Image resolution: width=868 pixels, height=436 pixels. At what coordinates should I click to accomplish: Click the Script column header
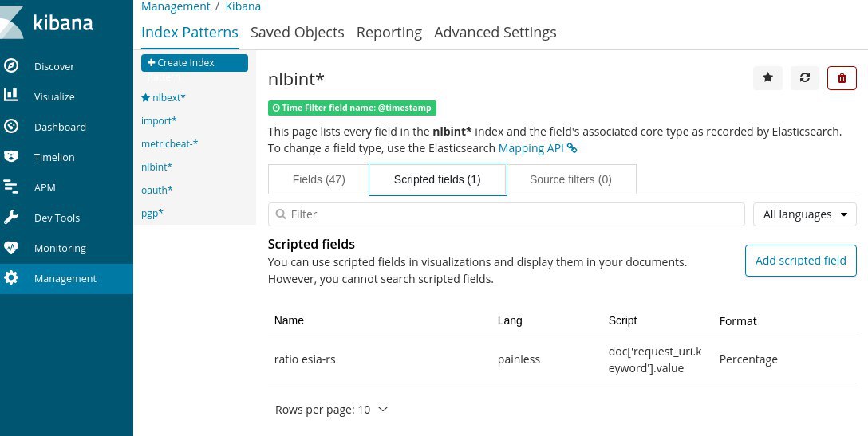tap(623, 320)
